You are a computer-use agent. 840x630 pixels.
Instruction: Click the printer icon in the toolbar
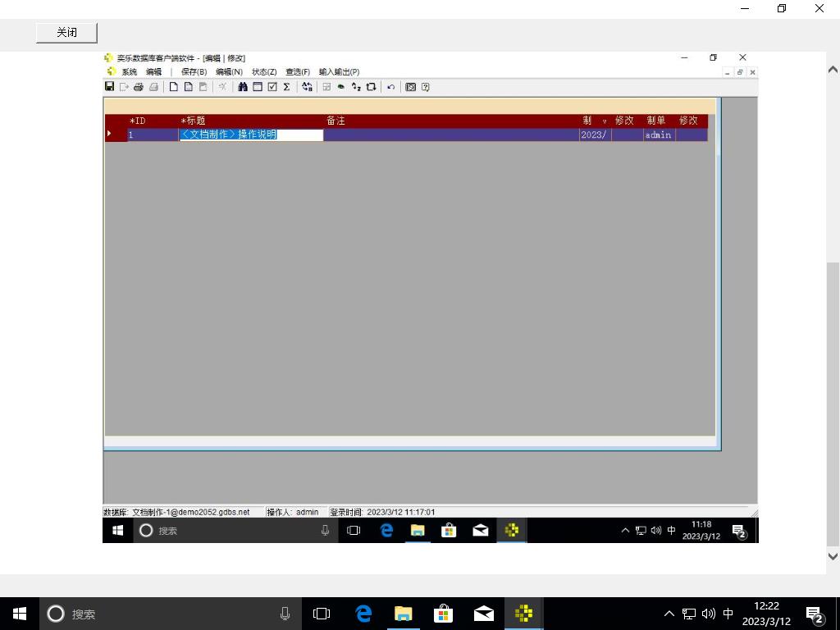click(x=139, y=87)
